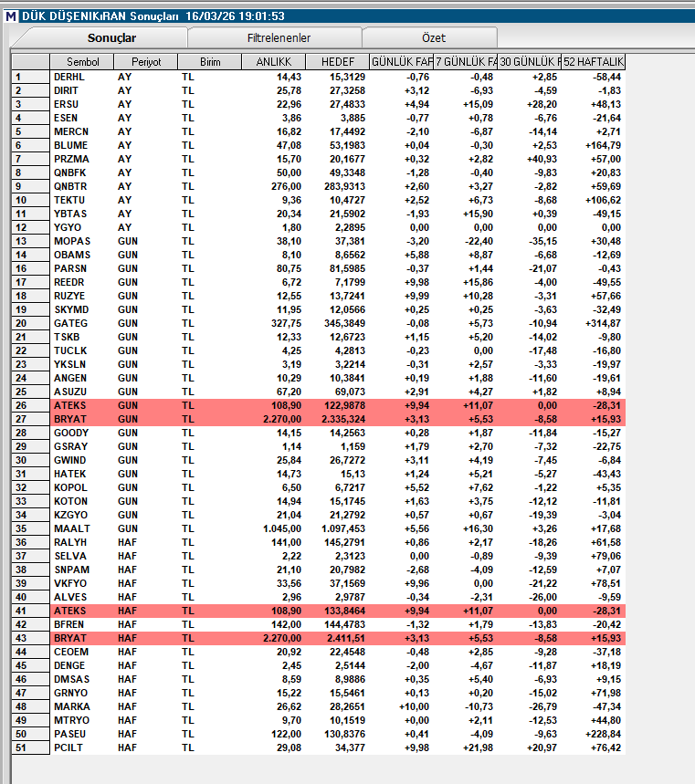Select highlighted BRYAT cell in row 27
This screenshot has width=695, height=784.
coord(82,420)
